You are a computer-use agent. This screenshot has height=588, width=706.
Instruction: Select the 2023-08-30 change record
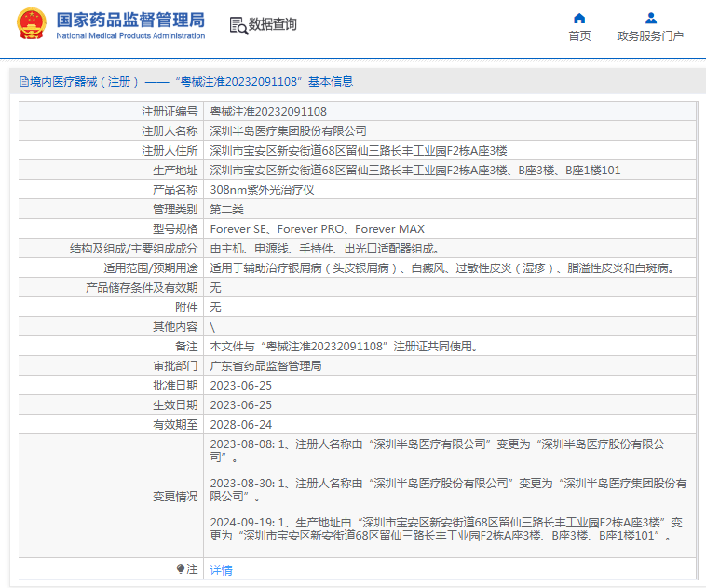(448, 490)
